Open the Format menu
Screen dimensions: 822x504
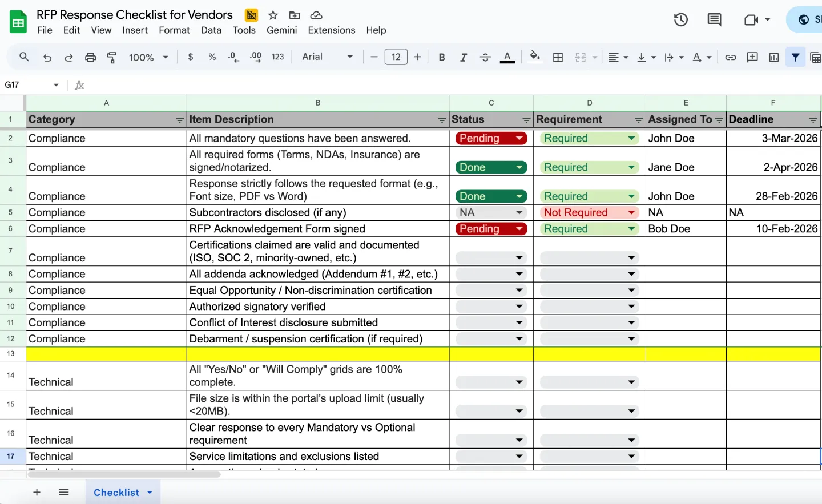click(x=174, y=30)
